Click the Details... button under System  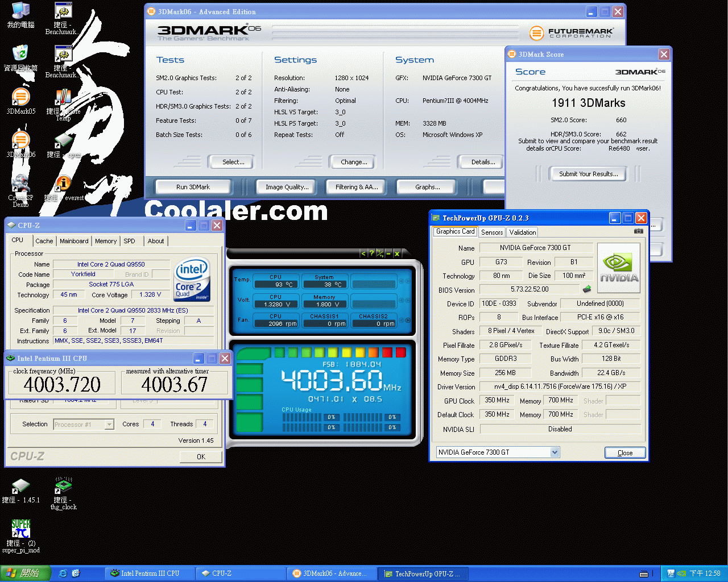pyautogui.click(x=482, y=162)
